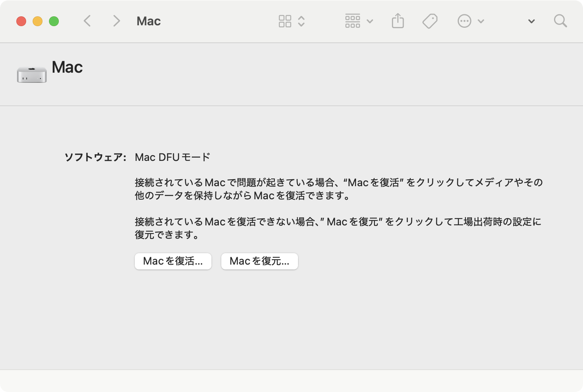Click the ソフトウェア: label

(x=96, y=157)
